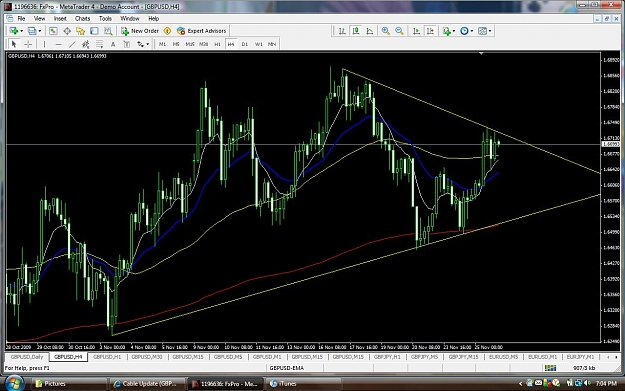
Task: Open the Charts menu
Action: (83, 18)
